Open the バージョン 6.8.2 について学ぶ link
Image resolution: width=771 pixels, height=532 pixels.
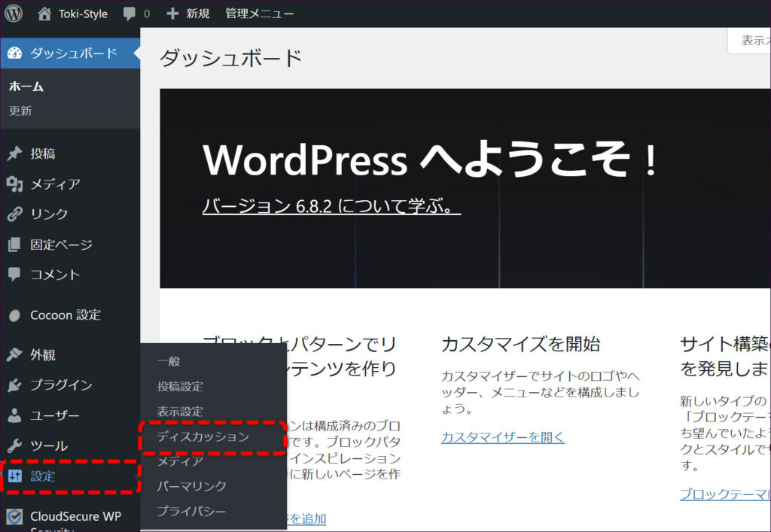(x=331, y=205)
